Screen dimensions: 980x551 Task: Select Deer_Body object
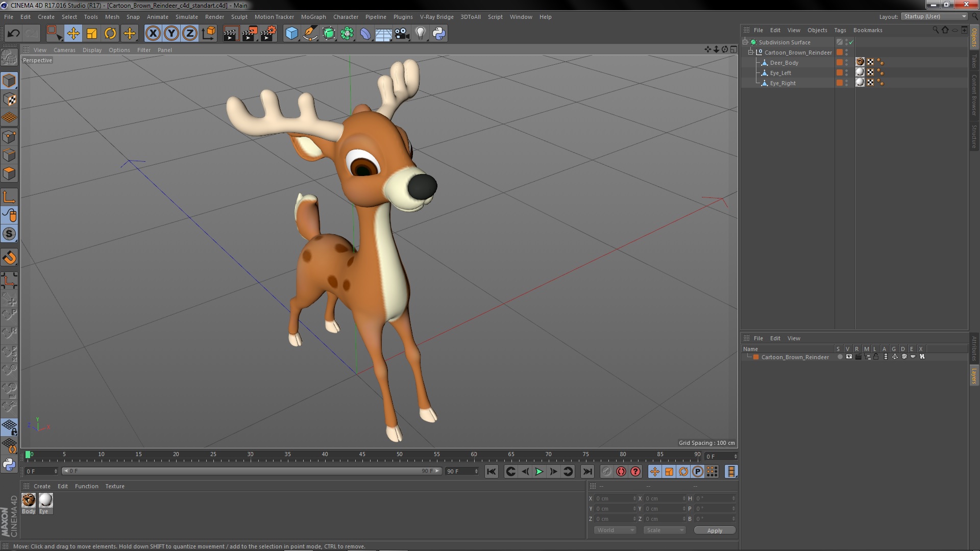pos(784,63)
